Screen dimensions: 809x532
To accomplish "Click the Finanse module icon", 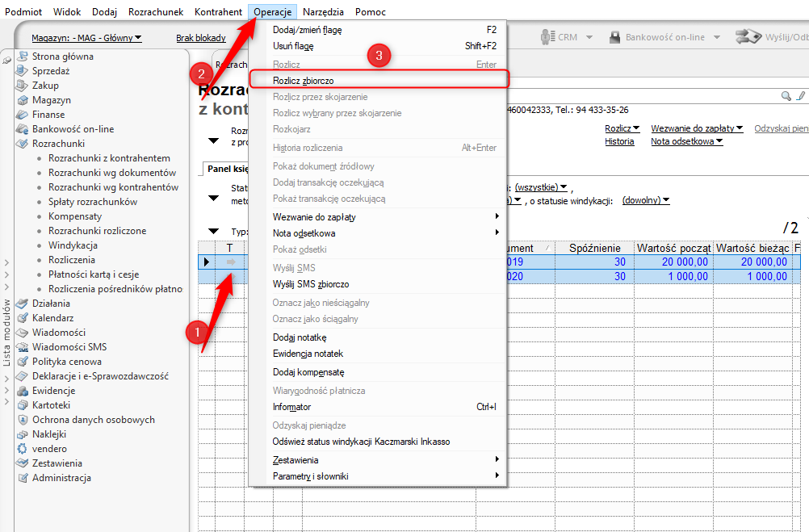I will coord(22,115).
